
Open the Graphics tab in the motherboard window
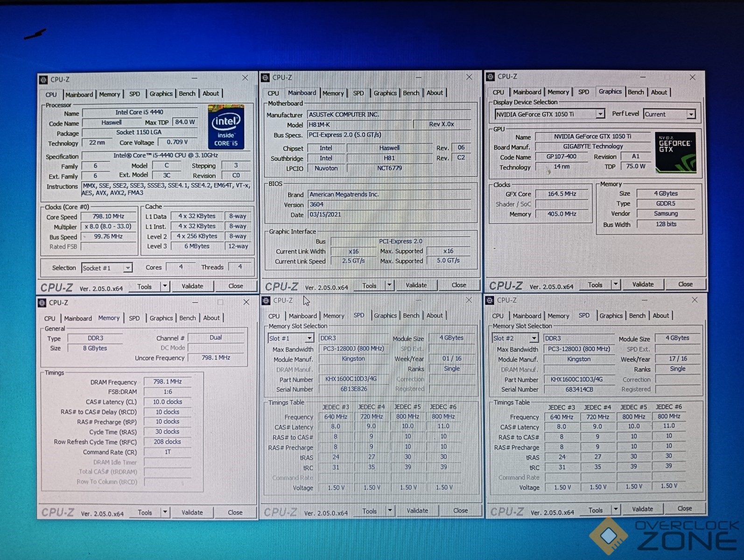point(385,93)
